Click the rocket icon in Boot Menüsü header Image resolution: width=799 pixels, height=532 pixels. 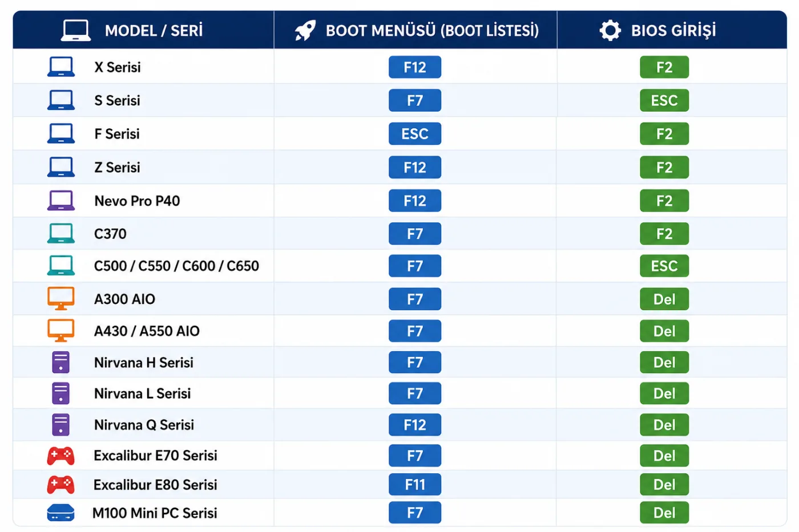(x=305, y=30)
